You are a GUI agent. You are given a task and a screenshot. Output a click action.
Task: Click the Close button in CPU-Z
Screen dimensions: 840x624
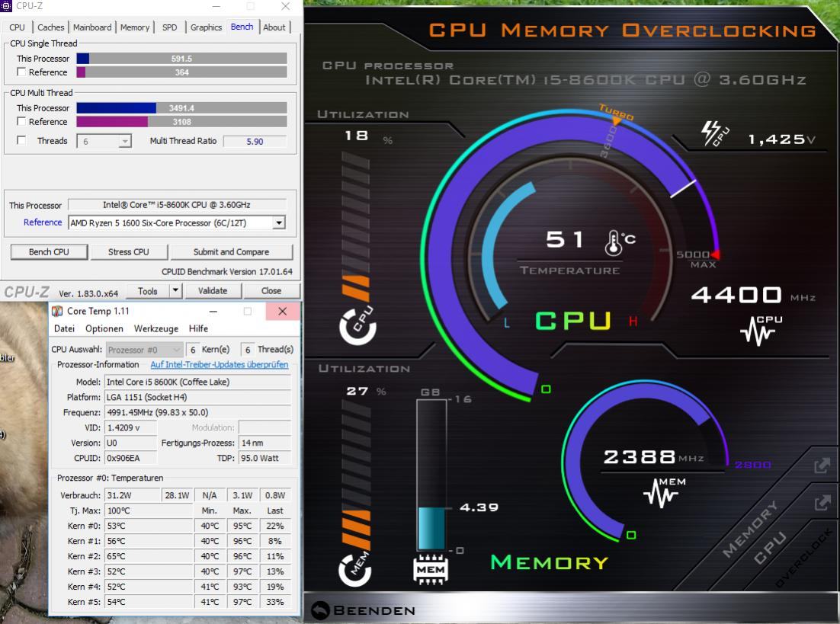[271, 291]
